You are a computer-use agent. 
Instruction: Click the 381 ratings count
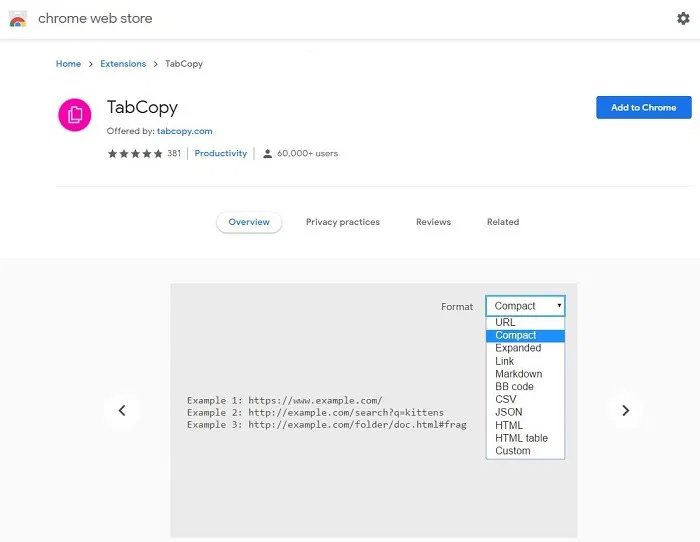click(174, 154)
